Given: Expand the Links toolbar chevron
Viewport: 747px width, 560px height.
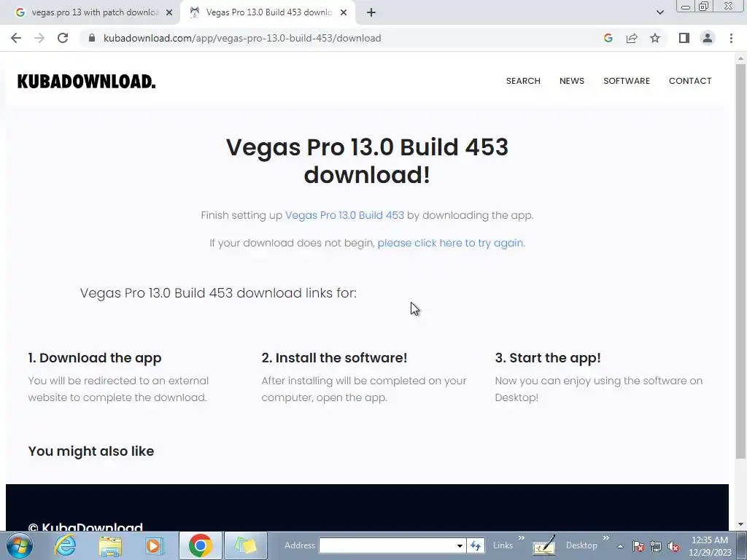Looking at the screenshot, I should (x=521, y=538).
